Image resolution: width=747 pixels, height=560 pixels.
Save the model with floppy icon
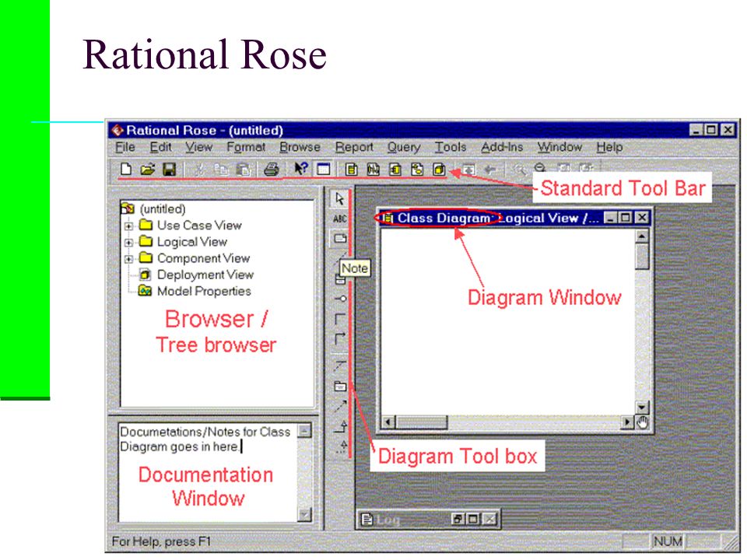coord(170,169)
